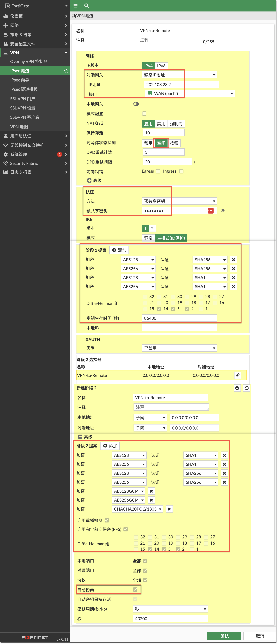
Task: Uncheck 启用完全前向保密 (PFS) checkbox
Action: click(126, 529)
